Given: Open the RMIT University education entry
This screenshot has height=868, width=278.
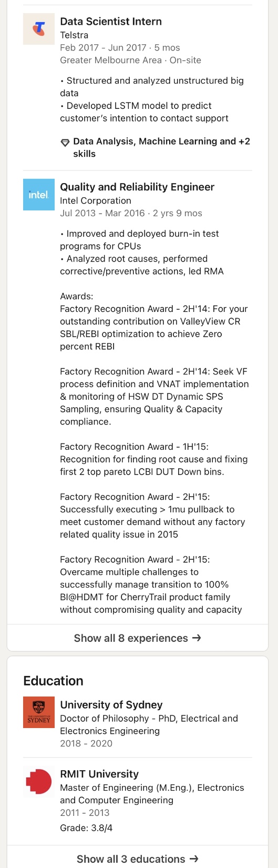Looking at the screenshot, I should click(x=138, y=800).
